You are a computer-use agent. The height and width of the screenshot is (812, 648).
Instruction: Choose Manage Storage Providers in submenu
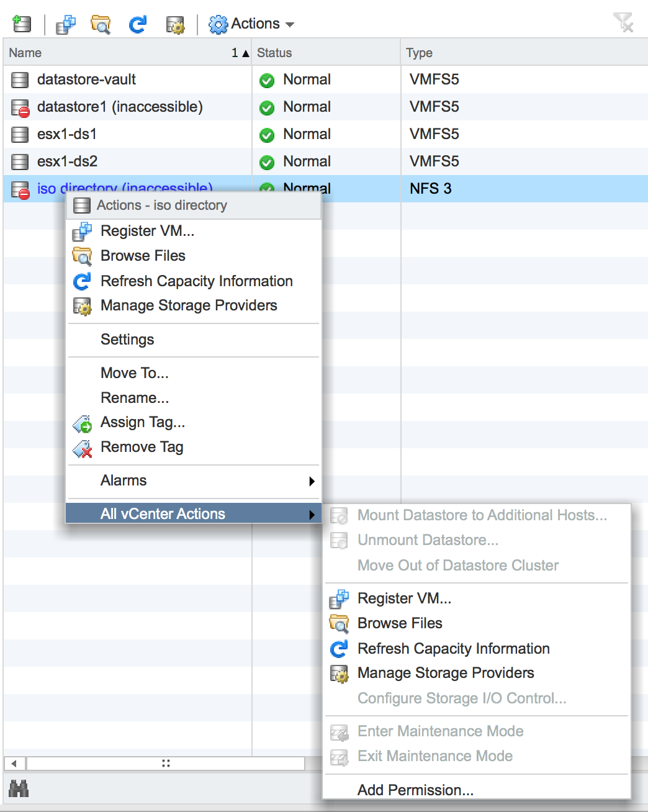pos(477,673)
